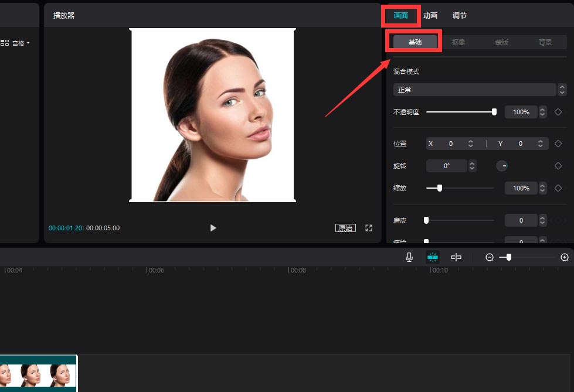Toggle the keyframe diamond for 位置
574x392 pixels.
(x=558, y=143)
